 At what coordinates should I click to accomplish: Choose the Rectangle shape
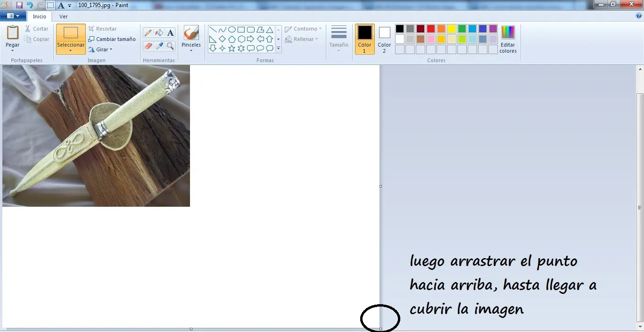pos(241,30)
